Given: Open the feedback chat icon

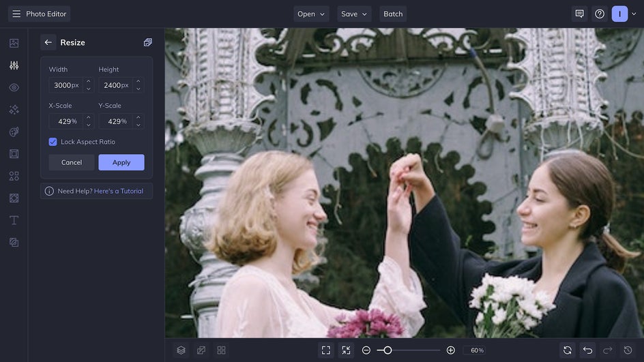Looking at the screenshot, I should point(579,14).
